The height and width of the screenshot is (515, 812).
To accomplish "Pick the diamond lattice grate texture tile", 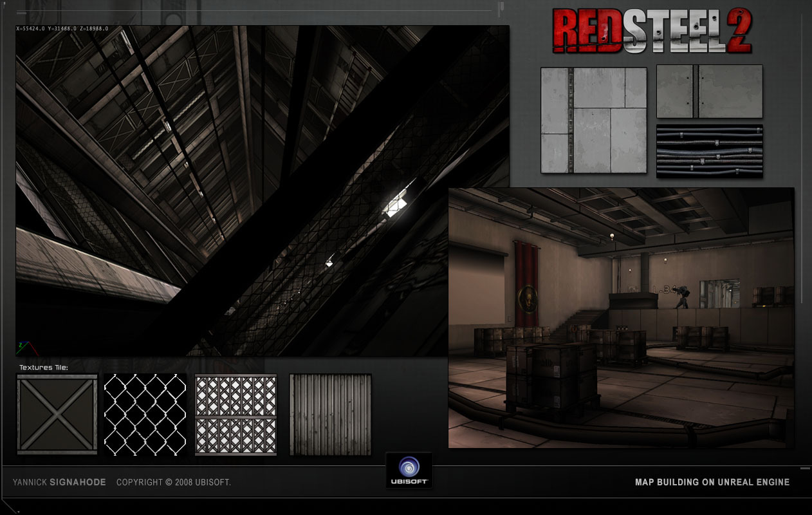I will pyautogui.click(x=236, y=415).
